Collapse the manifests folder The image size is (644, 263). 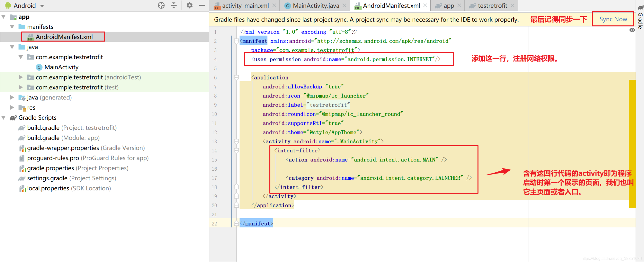tap(12, 27)
